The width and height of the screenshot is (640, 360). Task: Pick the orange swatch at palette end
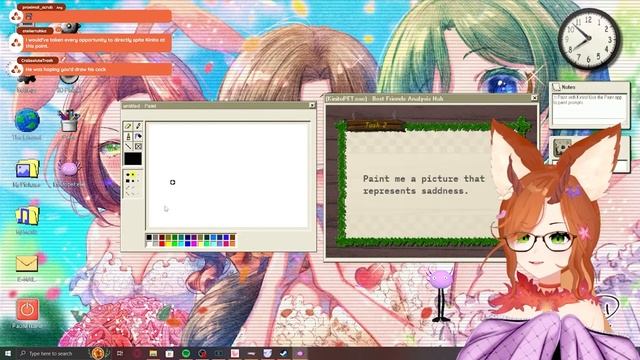point(233,244)
